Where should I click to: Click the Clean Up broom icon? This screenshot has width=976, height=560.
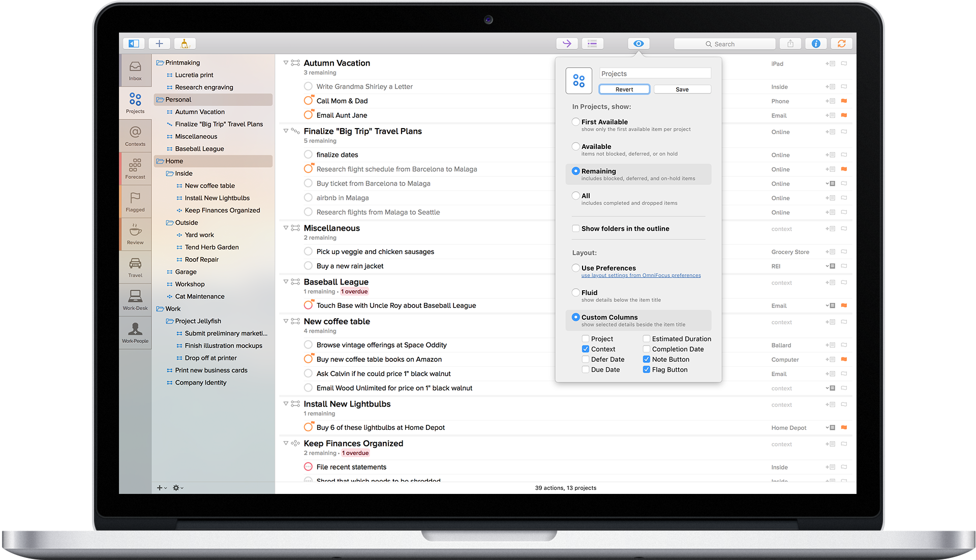(x=185, y=44)
